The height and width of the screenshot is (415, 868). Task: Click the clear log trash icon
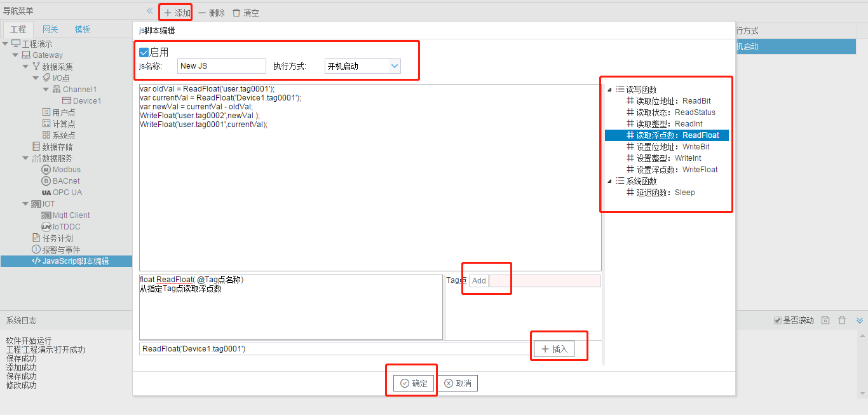pos(842,320)
